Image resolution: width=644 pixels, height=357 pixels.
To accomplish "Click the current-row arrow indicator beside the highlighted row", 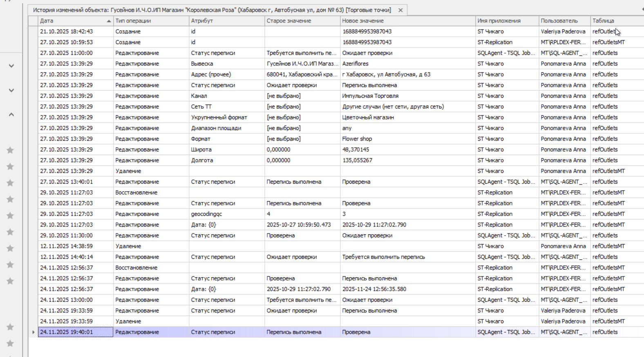I will pos(33,332).
